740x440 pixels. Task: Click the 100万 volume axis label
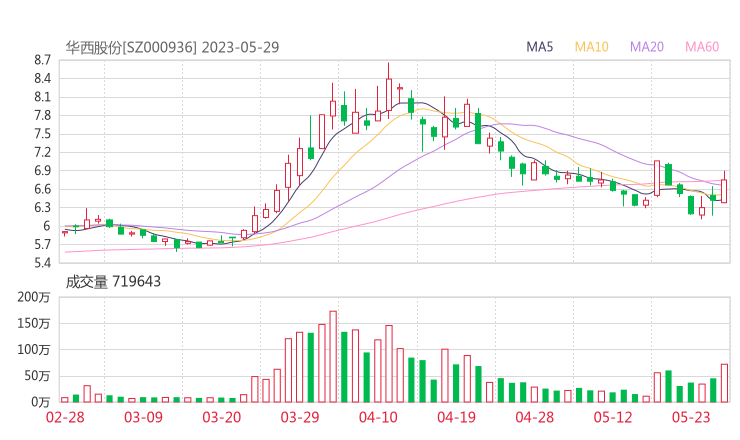click(34, 349)
